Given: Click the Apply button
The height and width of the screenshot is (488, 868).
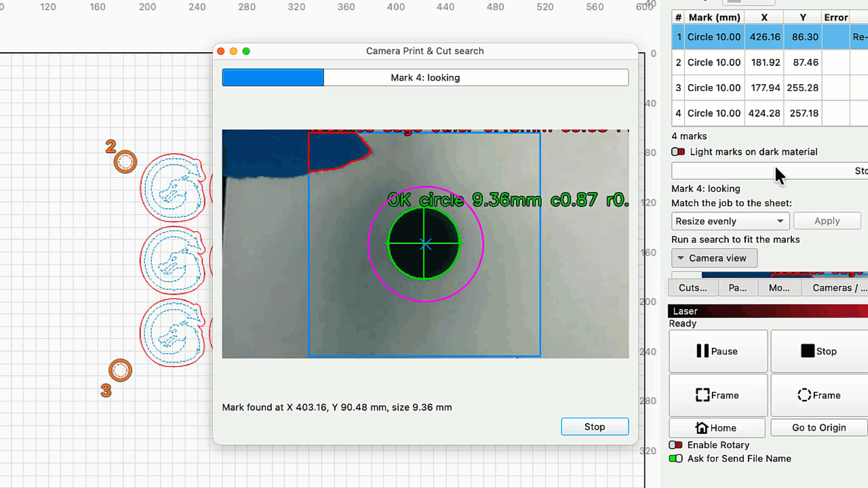Looking at the screenshot, I should coord(827,221).
